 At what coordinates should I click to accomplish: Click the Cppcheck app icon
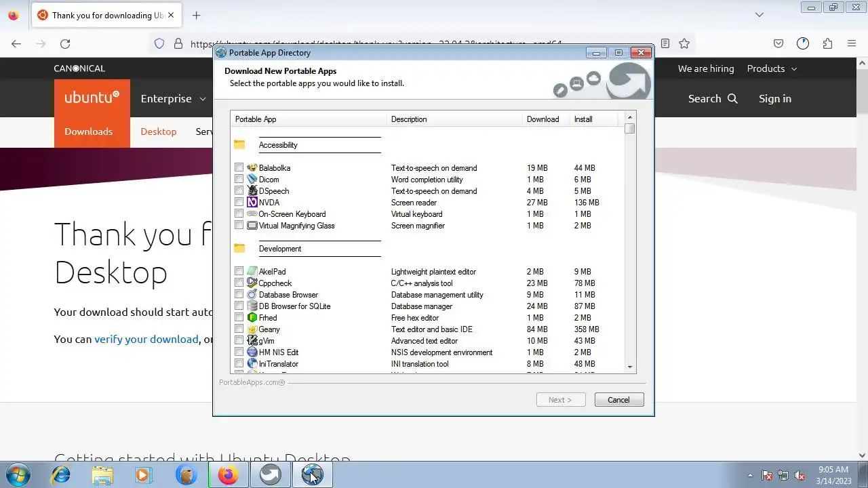click(x=252, y=283)
